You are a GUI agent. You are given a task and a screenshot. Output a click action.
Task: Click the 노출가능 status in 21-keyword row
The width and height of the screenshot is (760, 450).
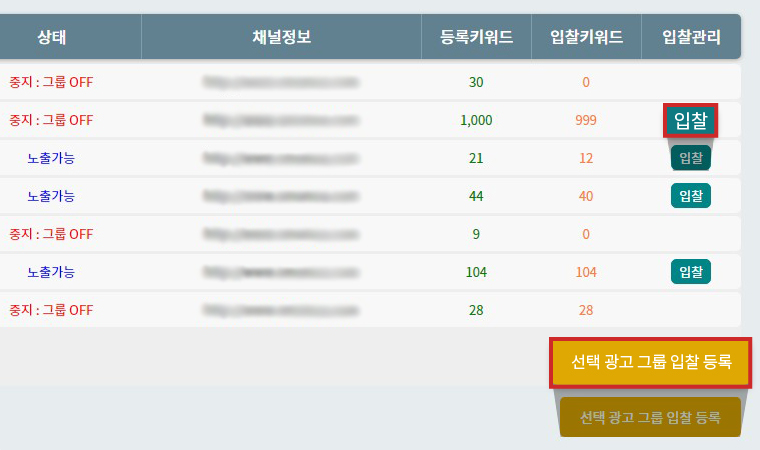(51, 158)
